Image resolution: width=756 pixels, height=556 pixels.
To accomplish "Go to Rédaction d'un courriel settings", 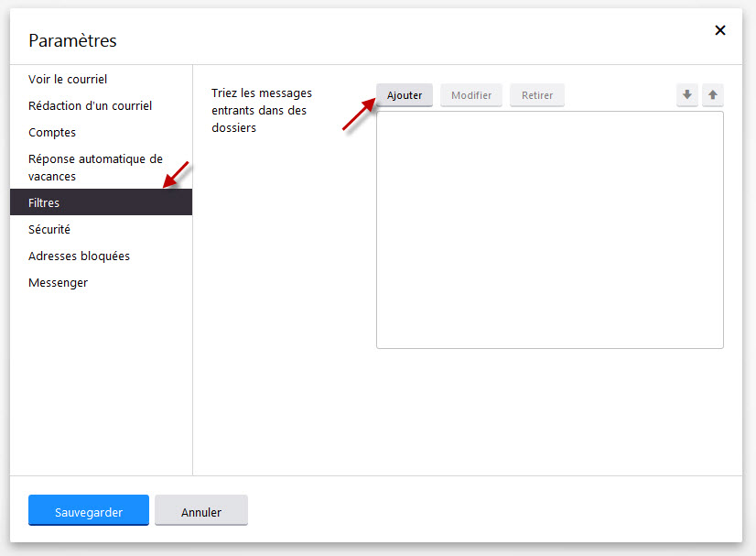I will [x=90, y=106].
